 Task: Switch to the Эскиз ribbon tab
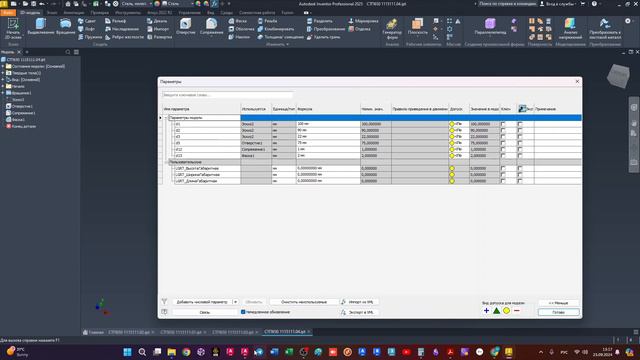(52, 13)
